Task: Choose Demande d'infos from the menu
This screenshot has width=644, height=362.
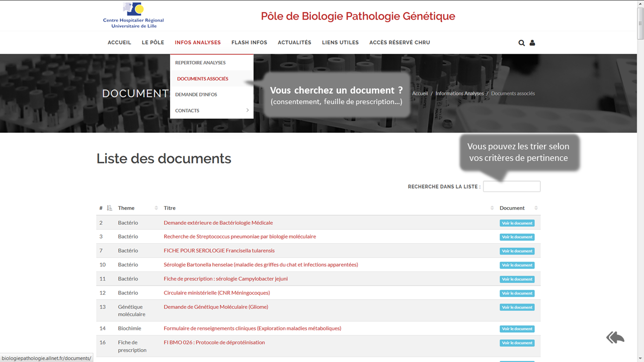Action: (196, 95)
